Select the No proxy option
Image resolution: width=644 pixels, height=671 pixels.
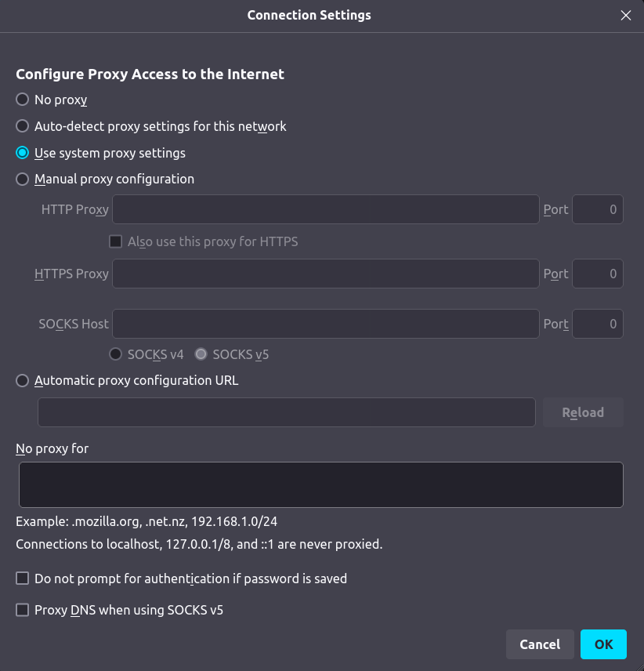coord(23,100)
